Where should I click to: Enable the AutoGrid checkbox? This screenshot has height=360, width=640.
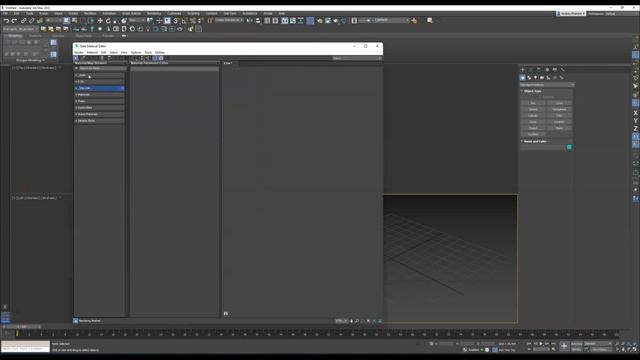tap(541, 97)
